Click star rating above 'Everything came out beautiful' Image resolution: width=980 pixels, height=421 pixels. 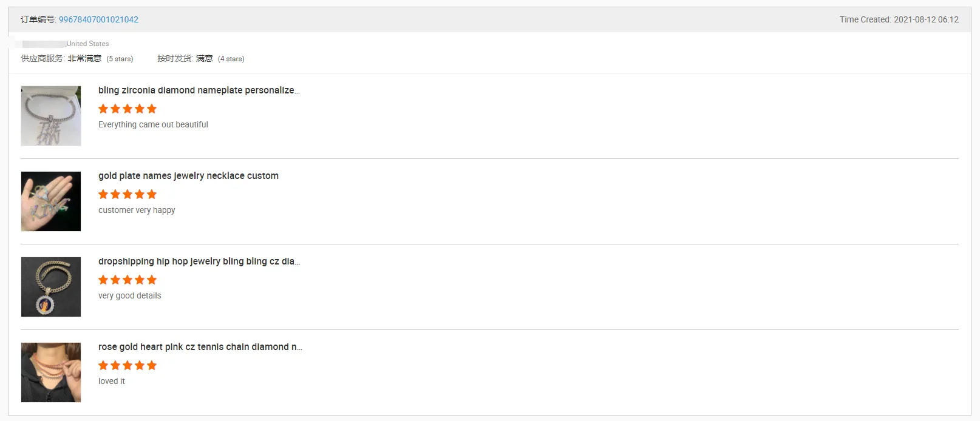pos(128,109)
